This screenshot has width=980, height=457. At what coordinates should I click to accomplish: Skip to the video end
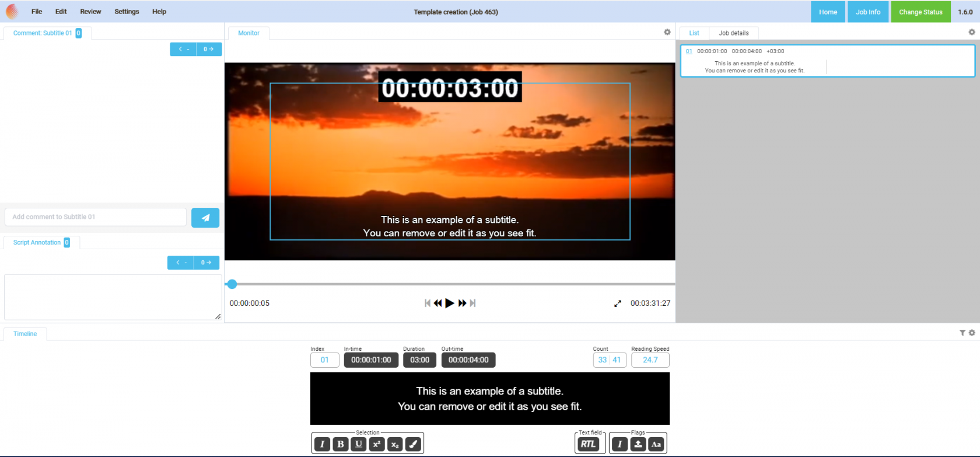(473, 303)
